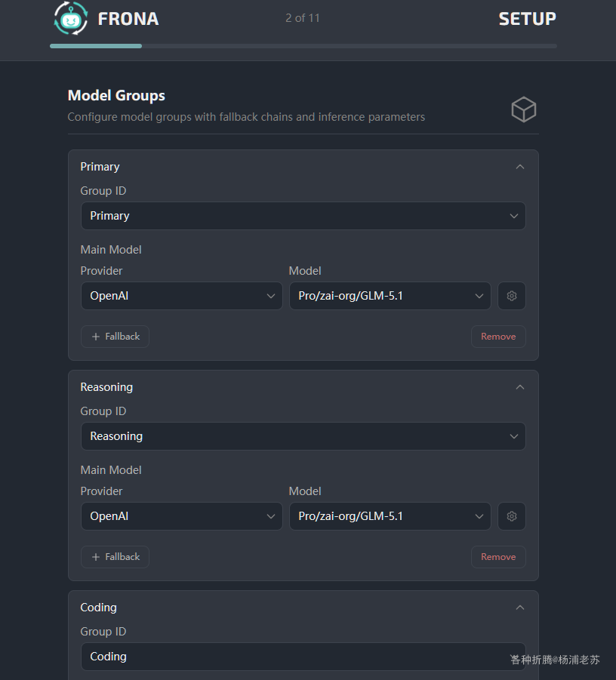Add a Fallback to the Primary group
The image size is (616, 680).
(x=115, y=337)
